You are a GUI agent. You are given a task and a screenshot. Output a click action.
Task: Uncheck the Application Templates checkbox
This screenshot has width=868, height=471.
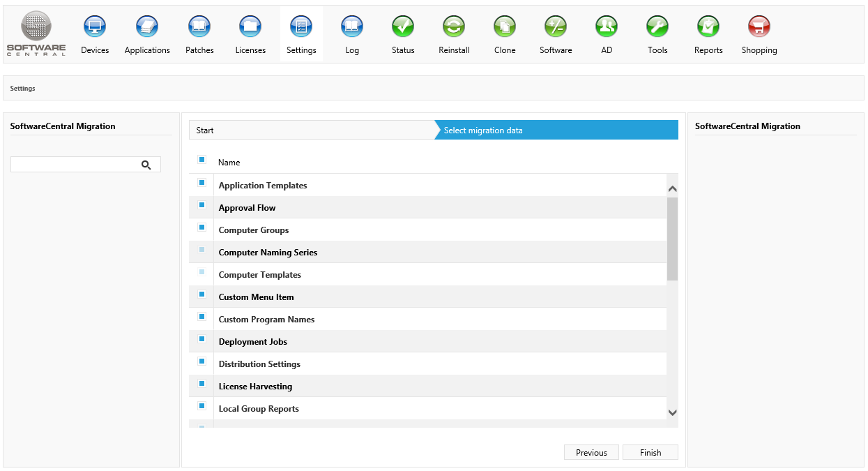click(x=202, y=183)
